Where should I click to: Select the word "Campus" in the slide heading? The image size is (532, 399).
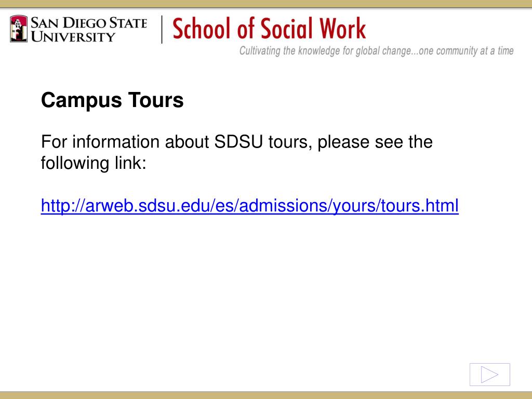[x=82, y=101]
